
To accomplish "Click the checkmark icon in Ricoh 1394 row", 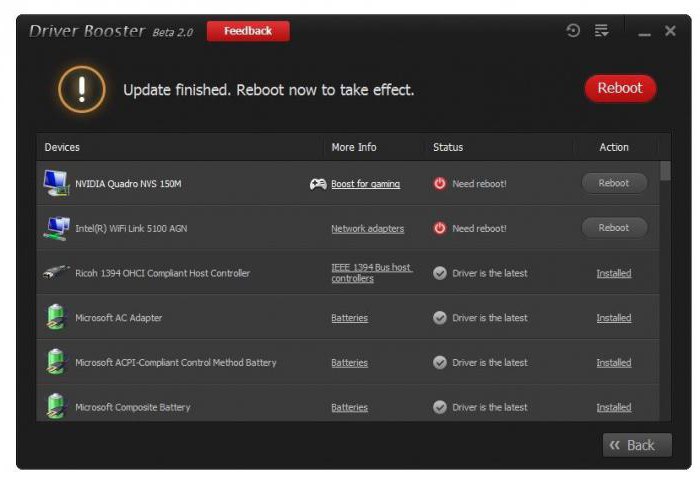I will (x=440, y=273).
